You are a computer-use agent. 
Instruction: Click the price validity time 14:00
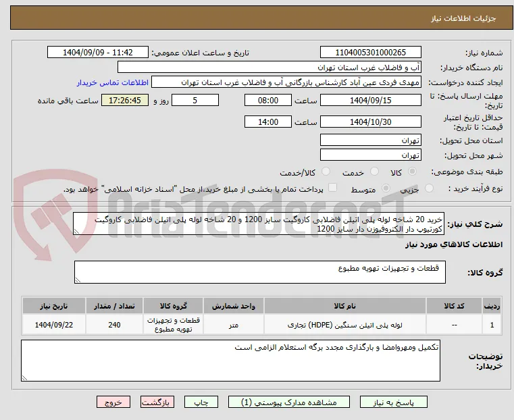coord(268,122)
